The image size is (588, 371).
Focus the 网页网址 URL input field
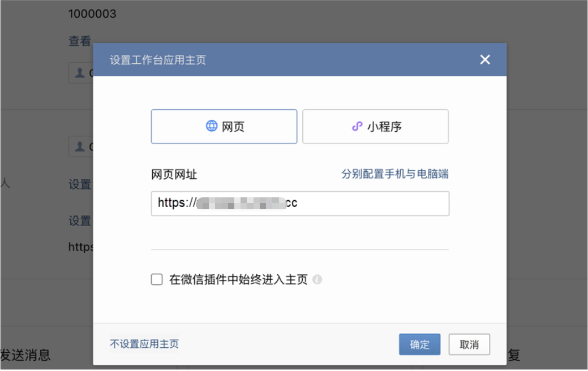click(x=368, y=204)
